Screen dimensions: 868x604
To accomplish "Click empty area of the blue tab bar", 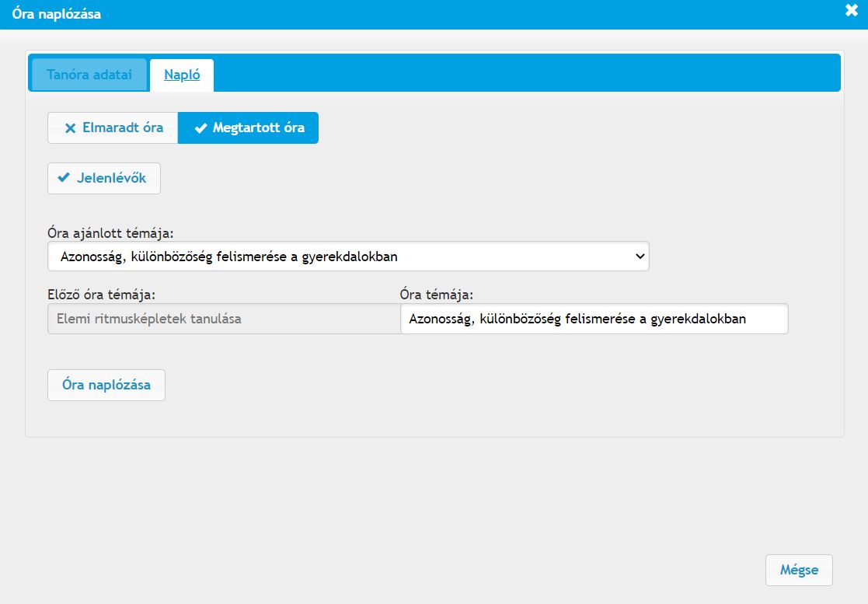I will click(528, 74).
